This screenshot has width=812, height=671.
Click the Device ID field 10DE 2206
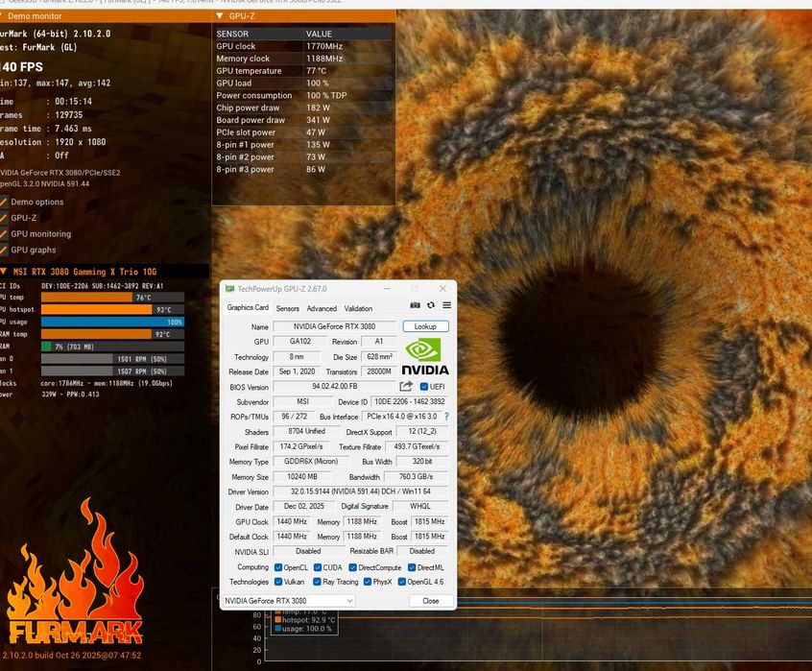(410, 402)
